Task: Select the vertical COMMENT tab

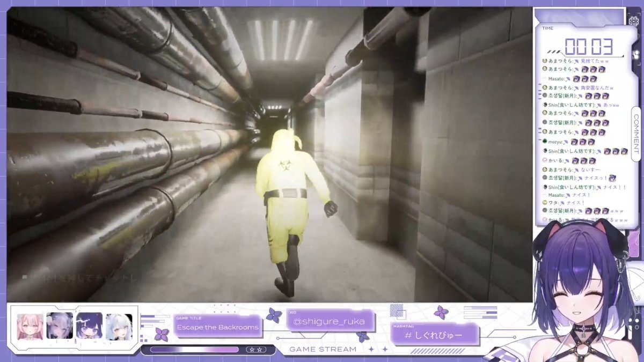Action: (636, 134)
